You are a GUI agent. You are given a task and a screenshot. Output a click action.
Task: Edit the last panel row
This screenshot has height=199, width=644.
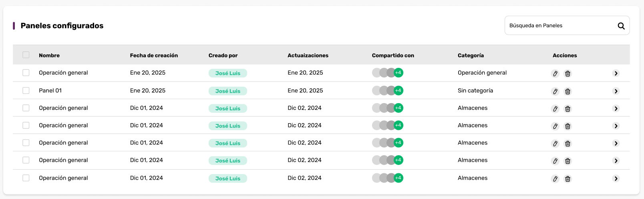point(555,179)
